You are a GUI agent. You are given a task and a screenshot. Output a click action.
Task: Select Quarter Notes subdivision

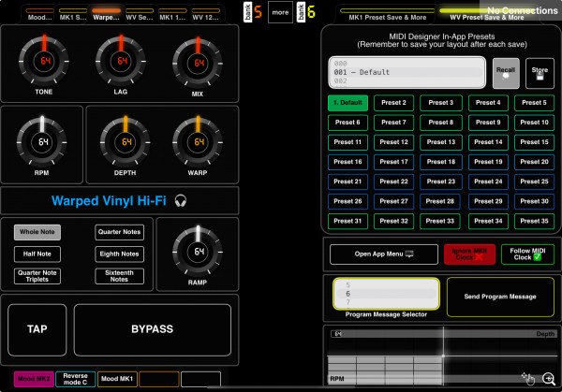click(x=119, y=232)
